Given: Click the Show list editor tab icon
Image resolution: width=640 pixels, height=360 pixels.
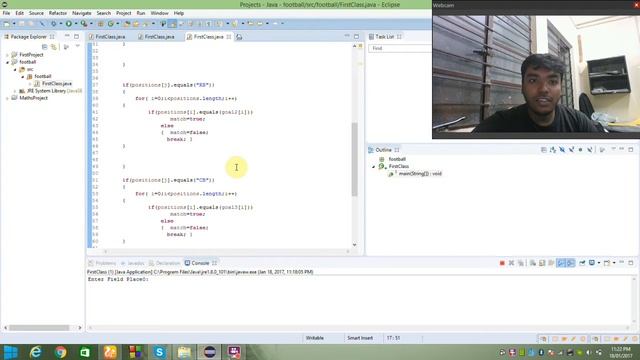Looking at the screenshot, I should (x=239, y=37).
